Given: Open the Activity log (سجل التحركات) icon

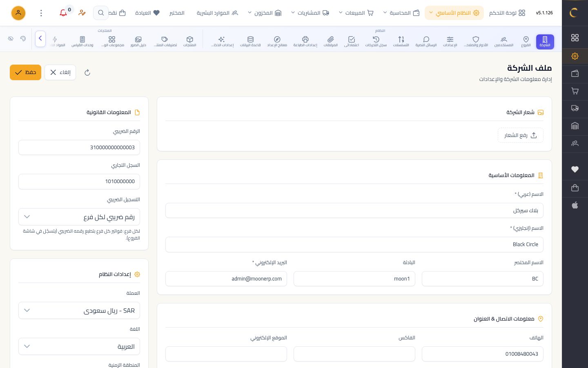Looking at the screenshot, I should (376, 41).
